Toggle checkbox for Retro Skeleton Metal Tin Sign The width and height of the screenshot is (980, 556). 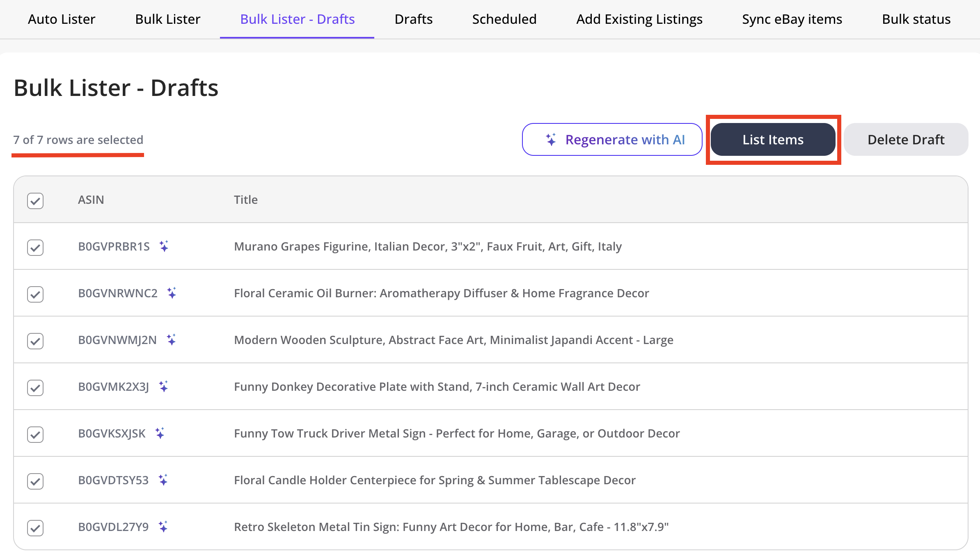coord(35,528)
